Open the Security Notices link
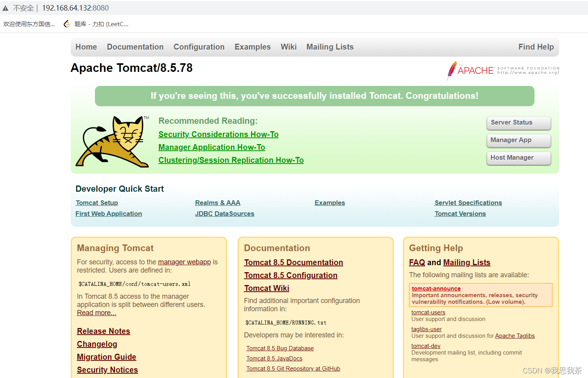The height and width of the screenshot is (378, 588). (x=107, y=370)
